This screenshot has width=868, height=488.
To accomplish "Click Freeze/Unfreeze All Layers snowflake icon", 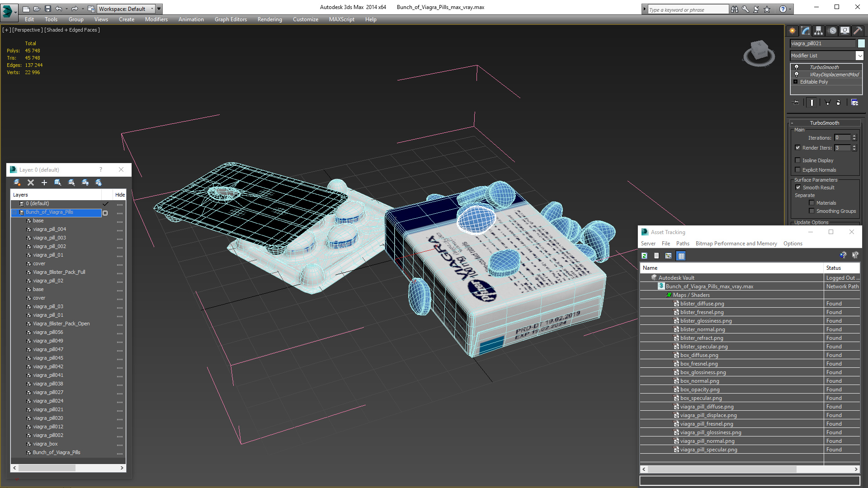I will pyautogui.click(x=99, y=183).
